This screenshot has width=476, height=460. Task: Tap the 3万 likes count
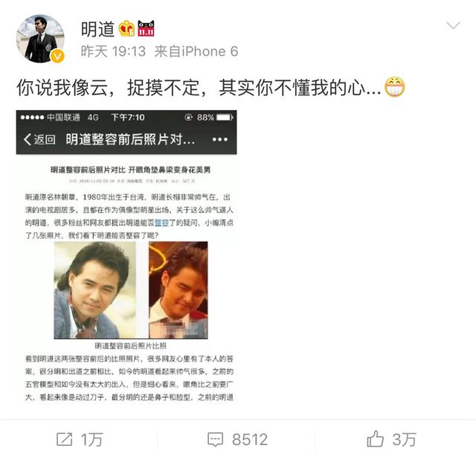404,440
